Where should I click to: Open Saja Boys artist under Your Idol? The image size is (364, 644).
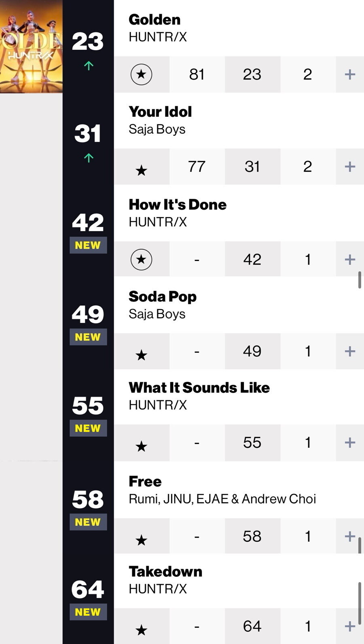click(x=157, y=129)
